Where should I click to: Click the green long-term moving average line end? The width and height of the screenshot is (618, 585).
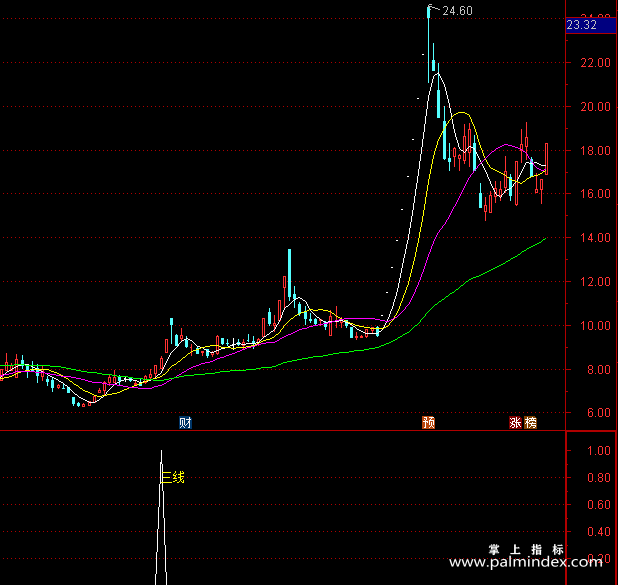point(545,238)
